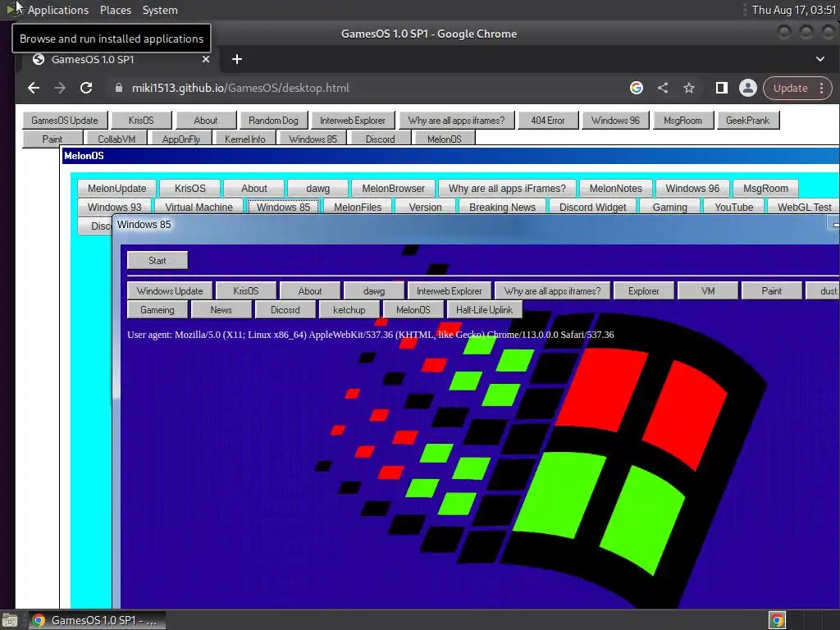Click the CollabVM button
840x630 pixels.
116,139
